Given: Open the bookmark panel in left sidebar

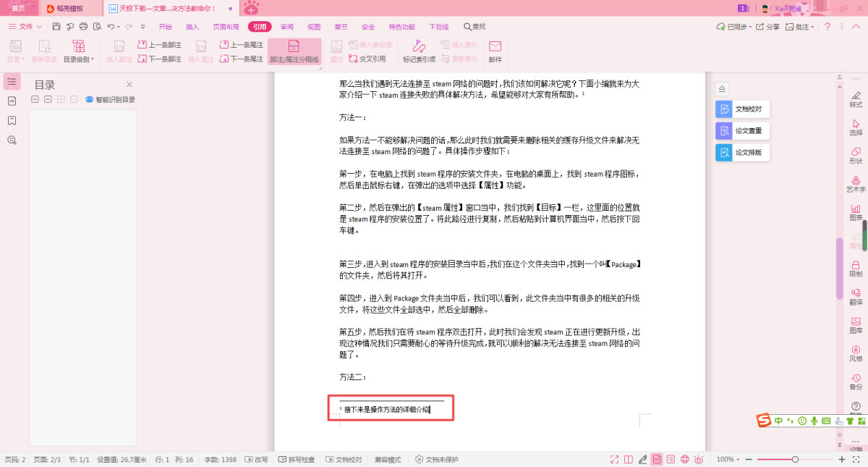Looking at the screenshot, I should tap(12, 120).
